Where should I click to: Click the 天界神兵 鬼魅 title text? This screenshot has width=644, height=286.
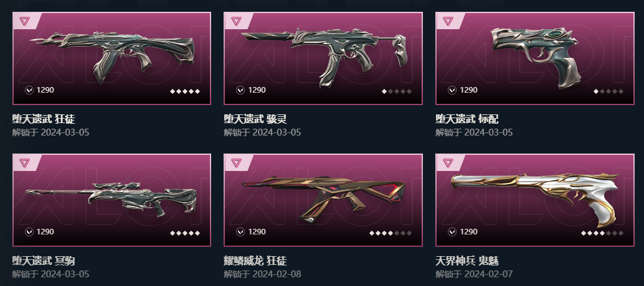coord(467,261)
